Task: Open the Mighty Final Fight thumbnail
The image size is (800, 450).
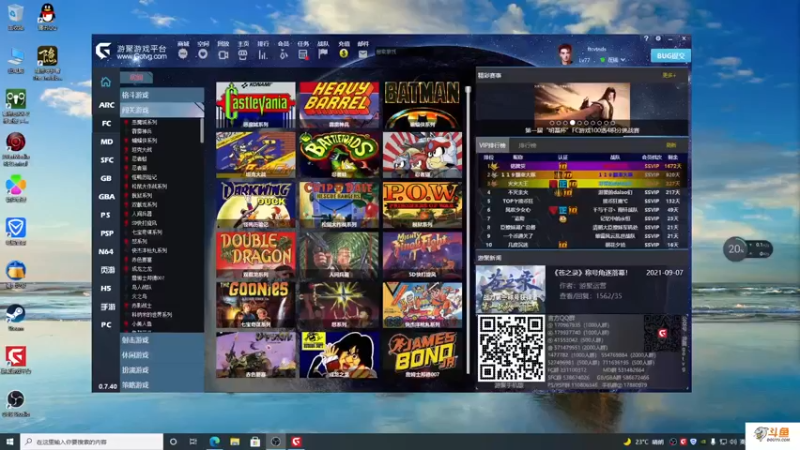Action: [x=422, y=255]
